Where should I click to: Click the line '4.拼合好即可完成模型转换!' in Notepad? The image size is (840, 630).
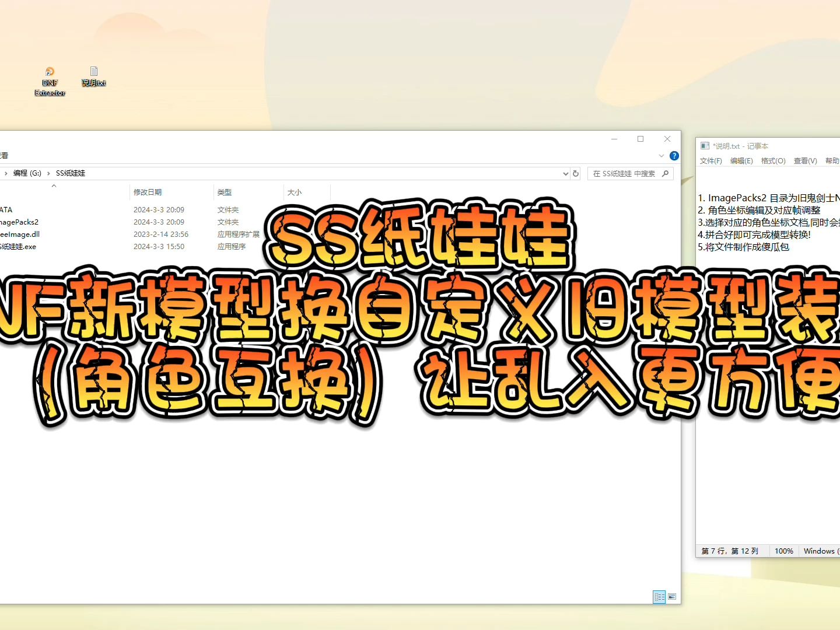[754, 235]
